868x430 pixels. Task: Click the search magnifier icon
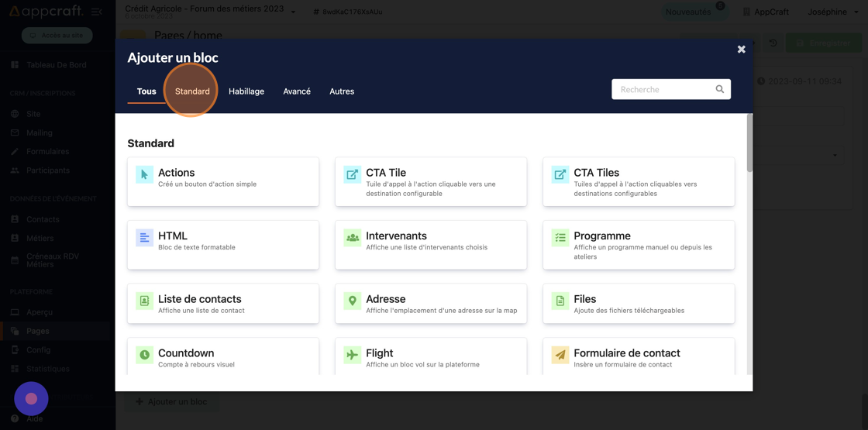click(x=719, y=89)
